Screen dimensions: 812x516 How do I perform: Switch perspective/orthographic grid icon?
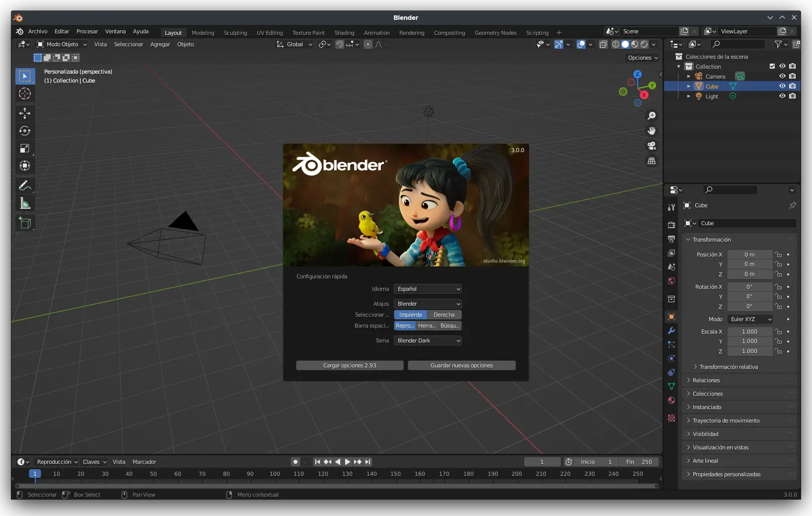[652, 161]
